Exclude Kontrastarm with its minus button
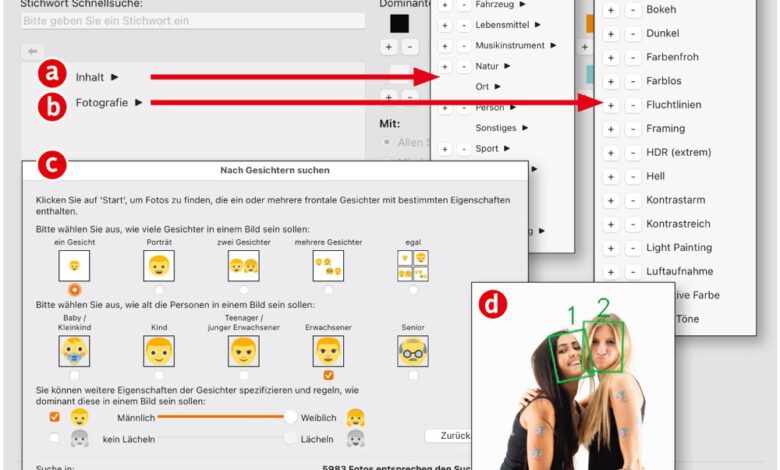 pyautogui.click(x=633, y=200)
